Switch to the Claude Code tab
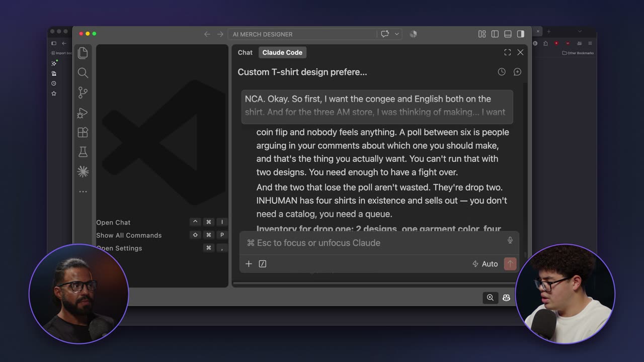644x362 pixels. pos(282,52)
